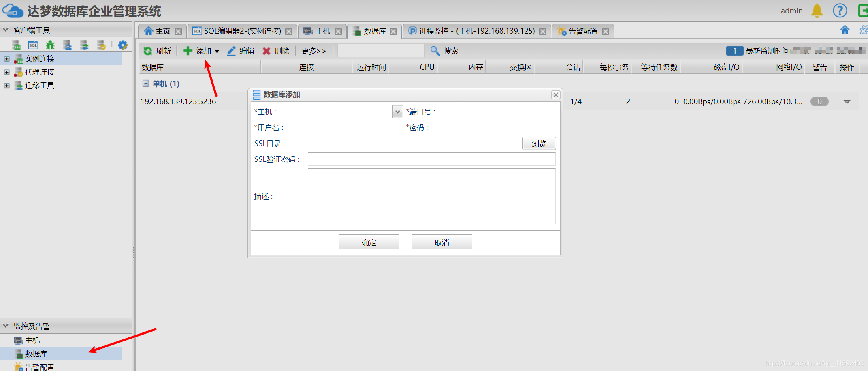Image resolution: width=868 pixels, height=371 pixels.
Task: Select 数据库 in monitoring sidebar
Action: [61, 354]
